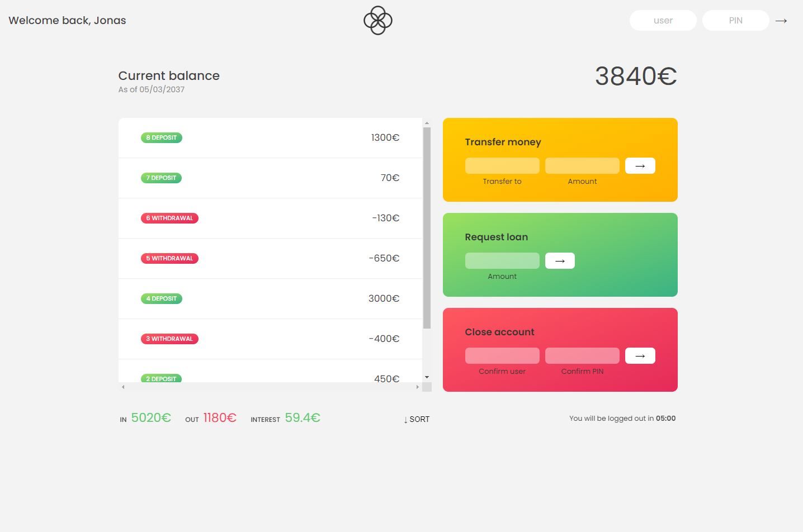Submit the Close account arrow button

[x=640, y=356]
